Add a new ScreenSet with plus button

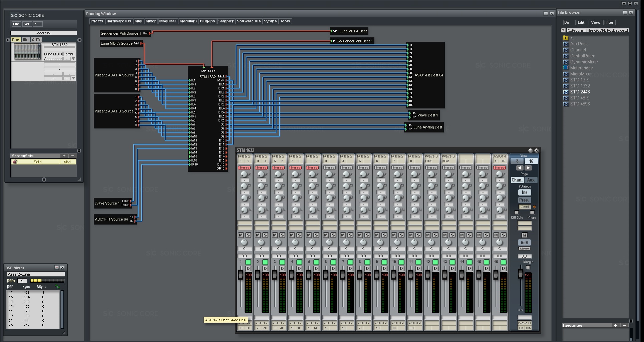[x=64, y=156]
